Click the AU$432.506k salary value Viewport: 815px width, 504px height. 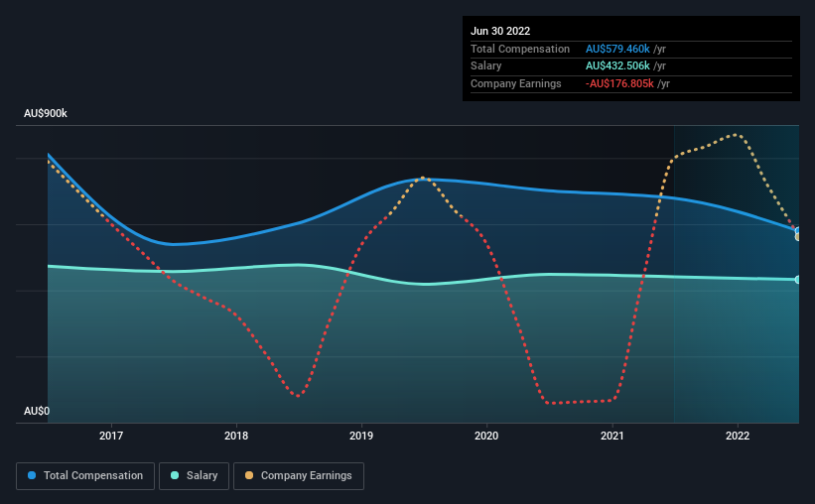coord(617,66)
